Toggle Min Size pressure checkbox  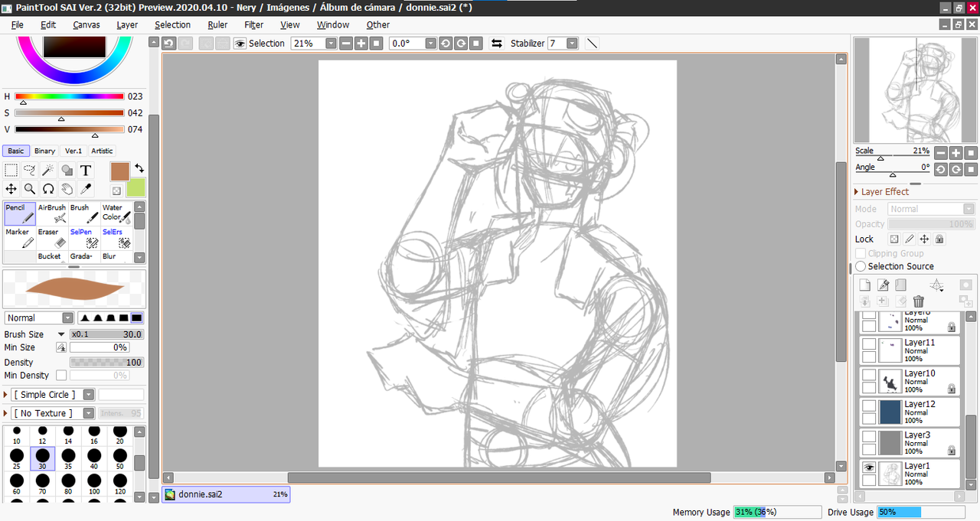61,347
